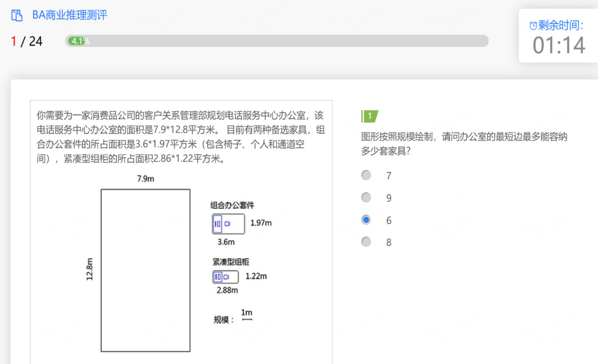Click the 紧凑型组柜 furniture diagram icon
The width and height of the screenshot is (607, 364).
tap(225, 277)
